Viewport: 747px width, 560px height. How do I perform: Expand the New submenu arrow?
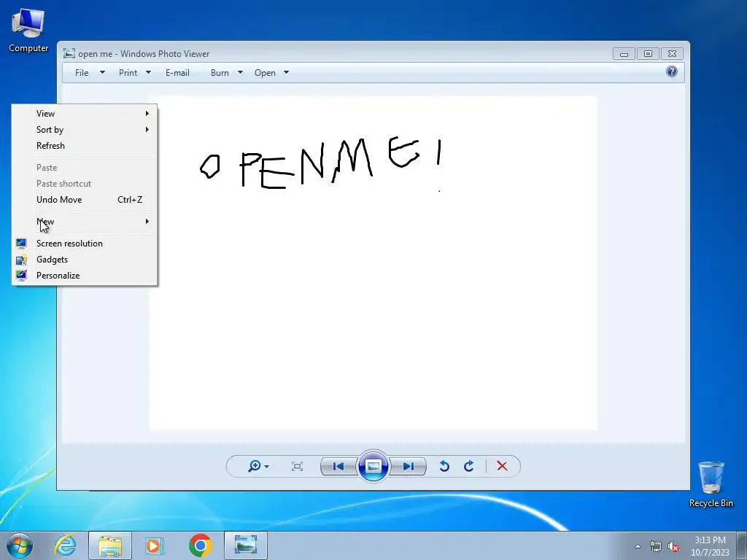coord(147,222)
